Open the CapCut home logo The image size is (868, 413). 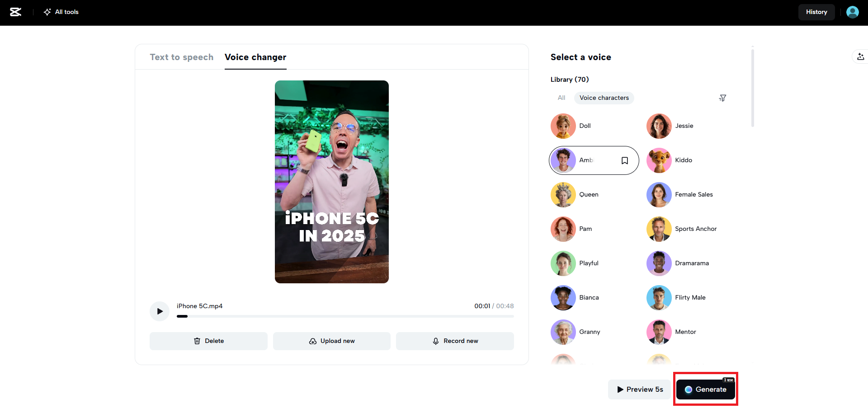tap(16, 12)
